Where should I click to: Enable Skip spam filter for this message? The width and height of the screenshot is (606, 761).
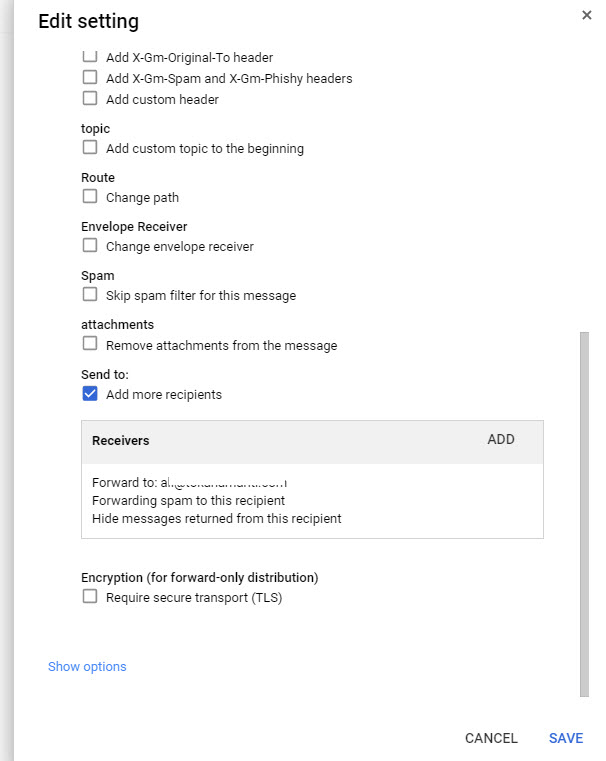click(90, 294)
